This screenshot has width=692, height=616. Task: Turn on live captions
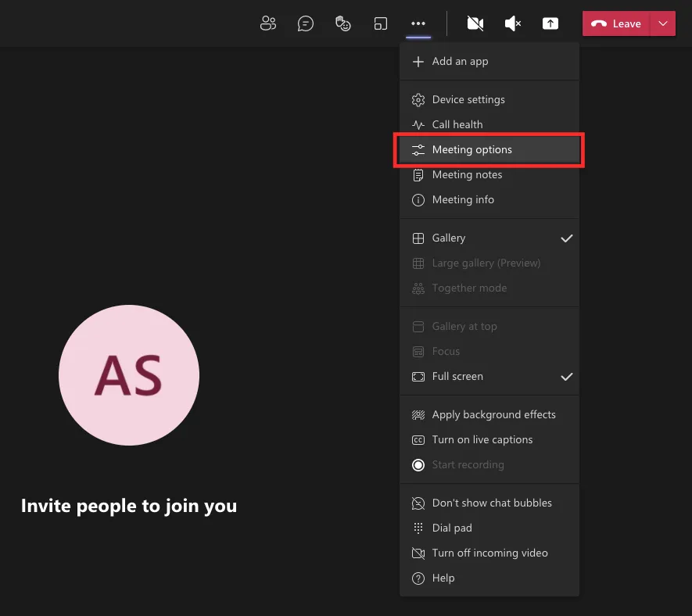pos(482,439)
